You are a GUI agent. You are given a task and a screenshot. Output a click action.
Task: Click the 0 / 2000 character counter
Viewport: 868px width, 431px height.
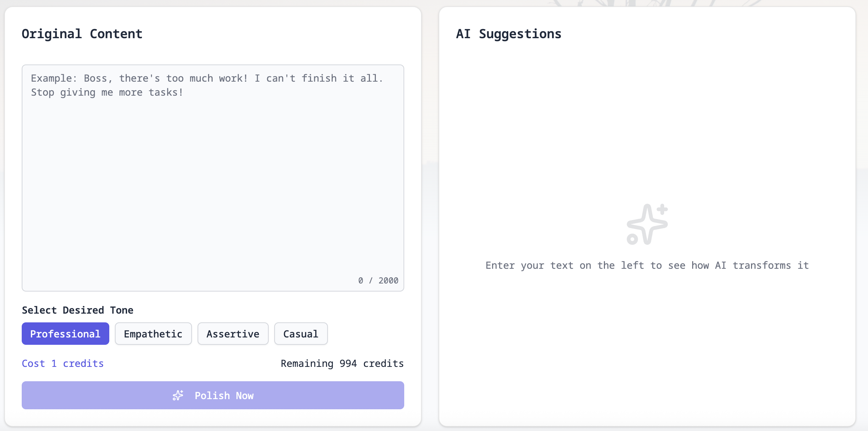coord(378,280)
